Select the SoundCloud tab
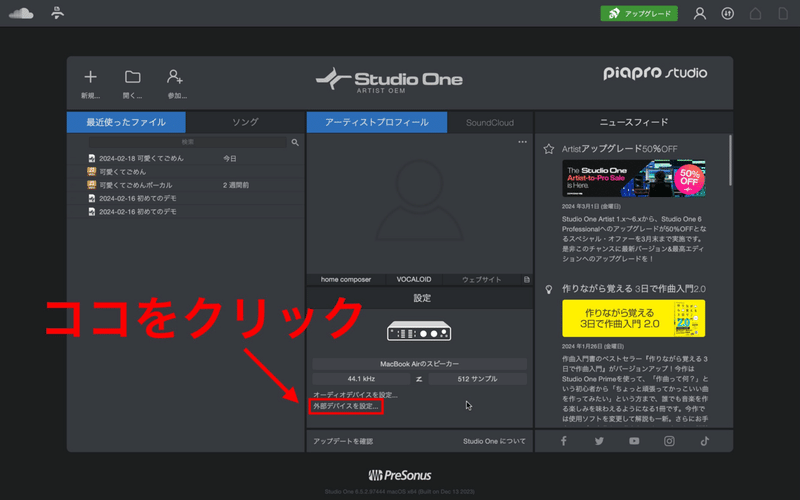Screen dimensions: 800x500 (x=490, y=122)
